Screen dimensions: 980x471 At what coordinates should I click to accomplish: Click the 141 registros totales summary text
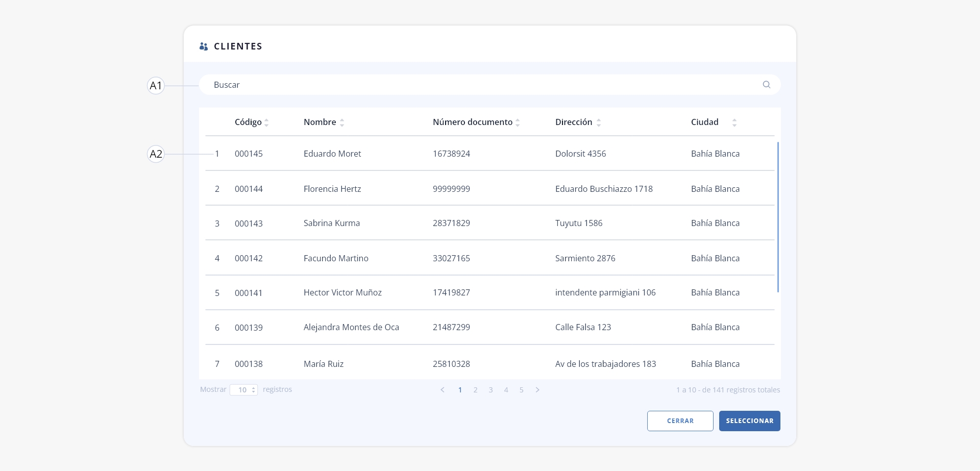728,390
